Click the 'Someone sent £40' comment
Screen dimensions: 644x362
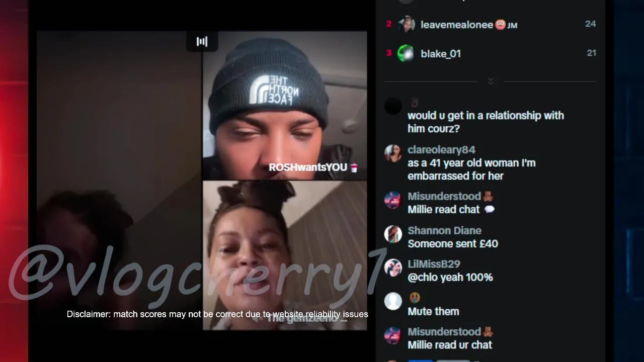pos(453,244)
